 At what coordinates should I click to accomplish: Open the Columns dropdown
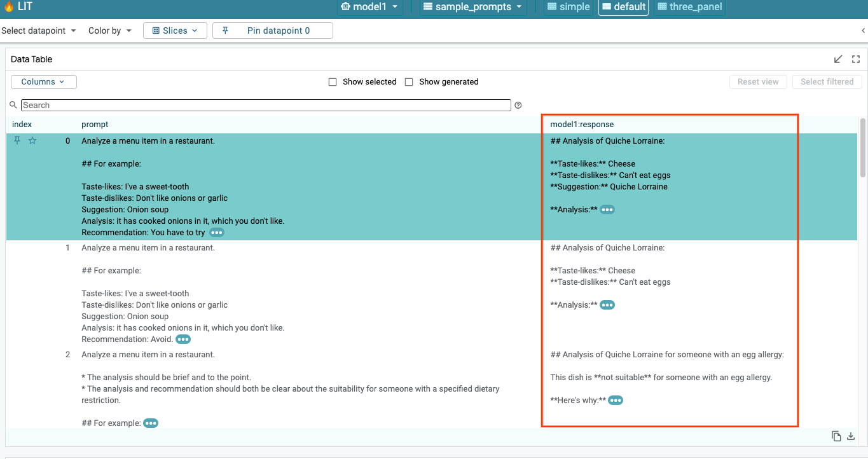point(43,82)
